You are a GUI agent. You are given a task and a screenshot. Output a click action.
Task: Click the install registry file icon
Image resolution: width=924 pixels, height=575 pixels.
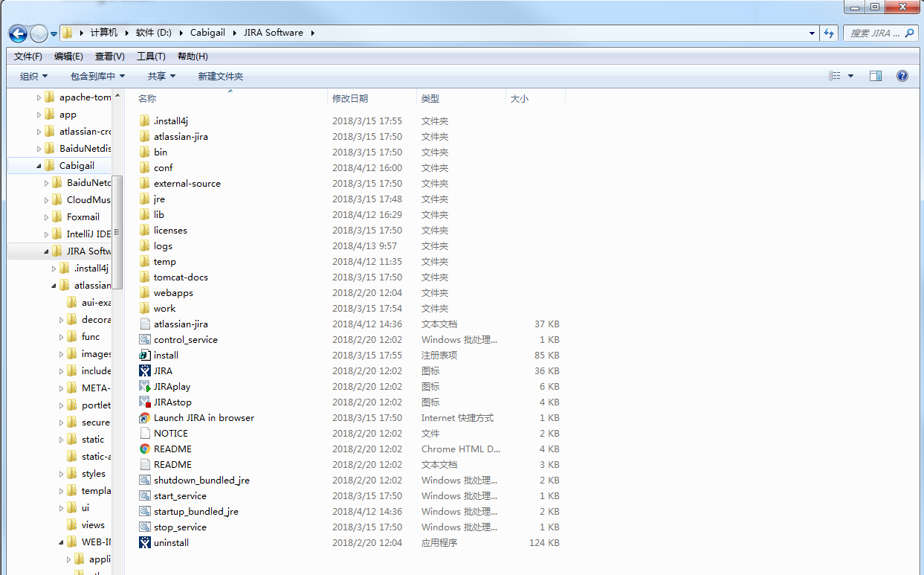click(145, 355)
